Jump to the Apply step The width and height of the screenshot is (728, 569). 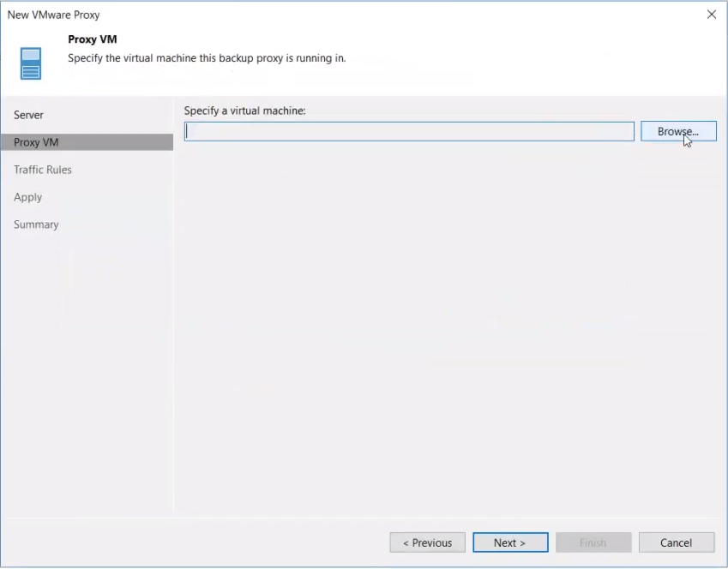(27, 197)
